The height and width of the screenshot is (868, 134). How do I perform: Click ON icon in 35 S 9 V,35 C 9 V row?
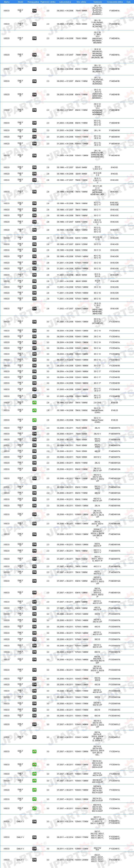[x=34, y=167]
